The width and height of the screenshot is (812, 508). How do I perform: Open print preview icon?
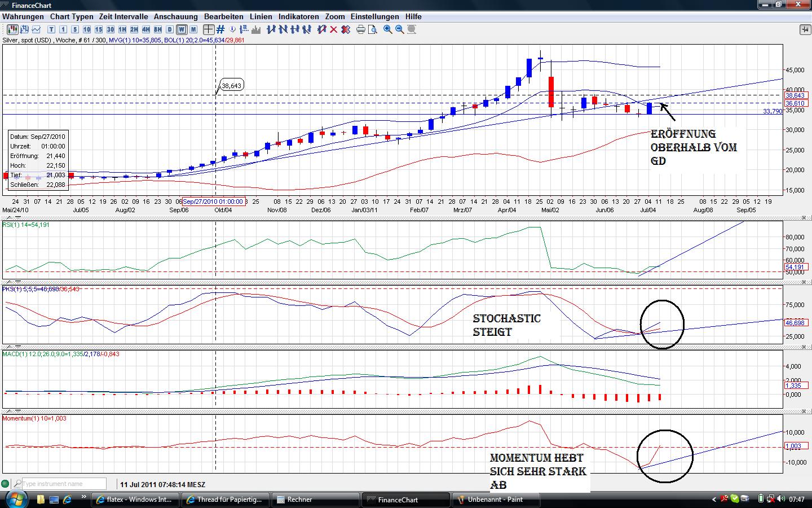(373, 29)
